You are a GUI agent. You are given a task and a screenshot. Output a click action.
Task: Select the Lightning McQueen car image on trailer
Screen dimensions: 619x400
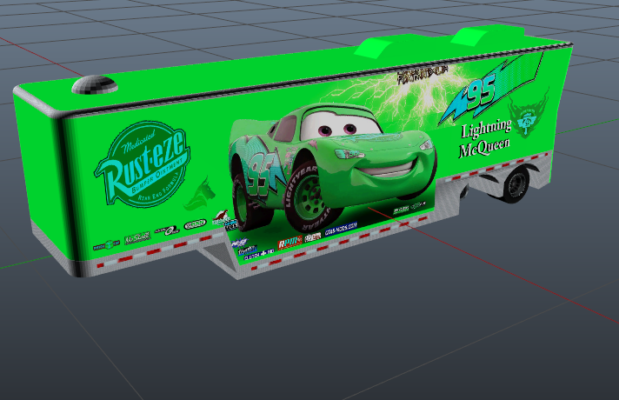click(332, 168)
